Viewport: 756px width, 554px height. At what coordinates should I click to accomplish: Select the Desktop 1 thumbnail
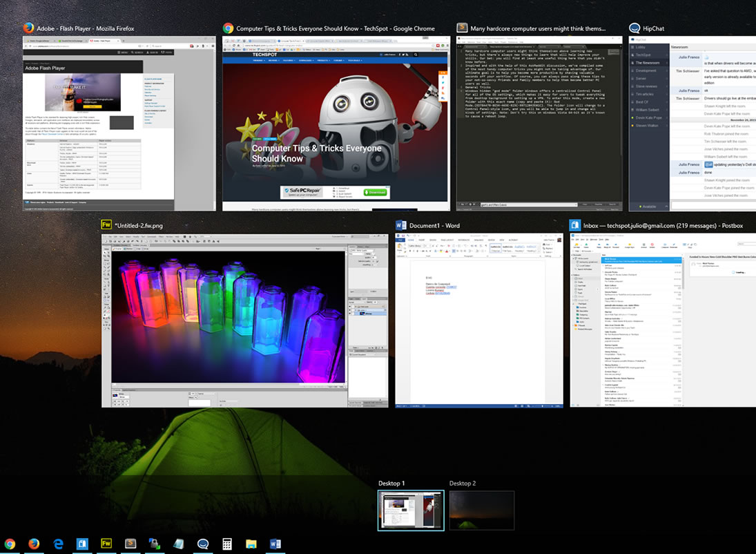pos(411,510)
